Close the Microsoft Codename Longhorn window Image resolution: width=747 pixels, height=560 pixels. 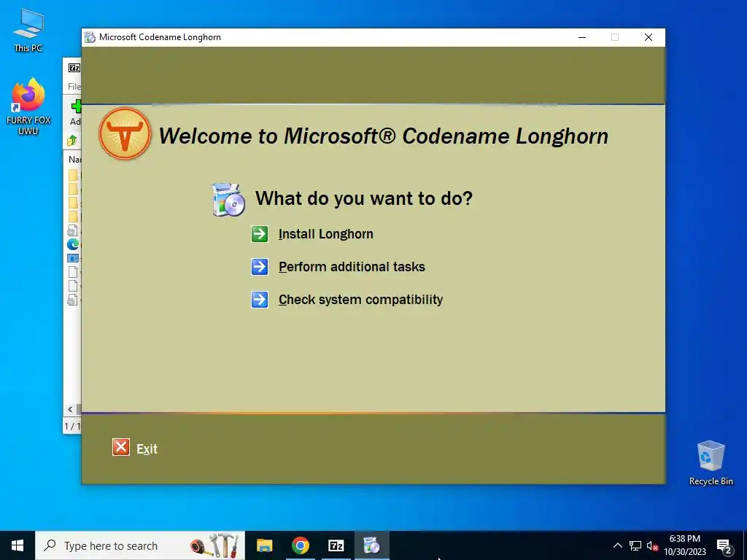point(649,37)
